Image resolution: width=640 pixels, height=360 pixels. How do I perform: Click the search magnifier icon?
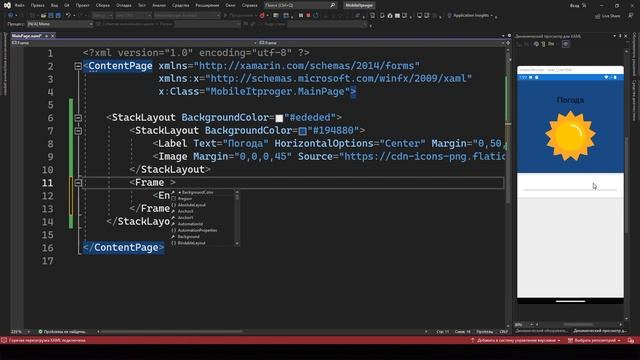tap(333, 5)
